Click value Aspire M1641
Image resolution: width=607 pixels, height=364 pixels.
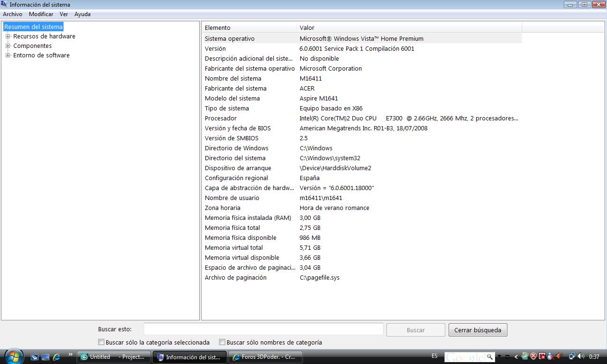(x=319, y=98)
